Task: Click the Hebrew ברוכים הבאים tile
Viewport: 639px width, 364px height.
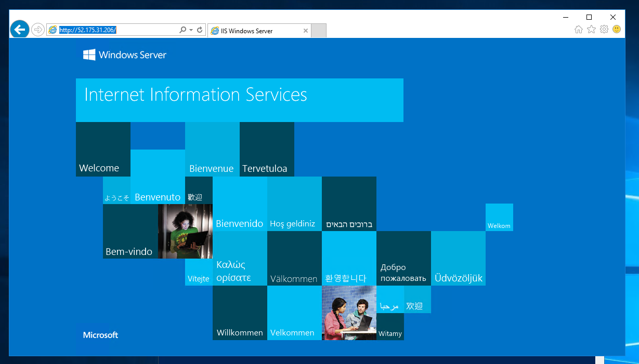Action: tap(349, 204)
